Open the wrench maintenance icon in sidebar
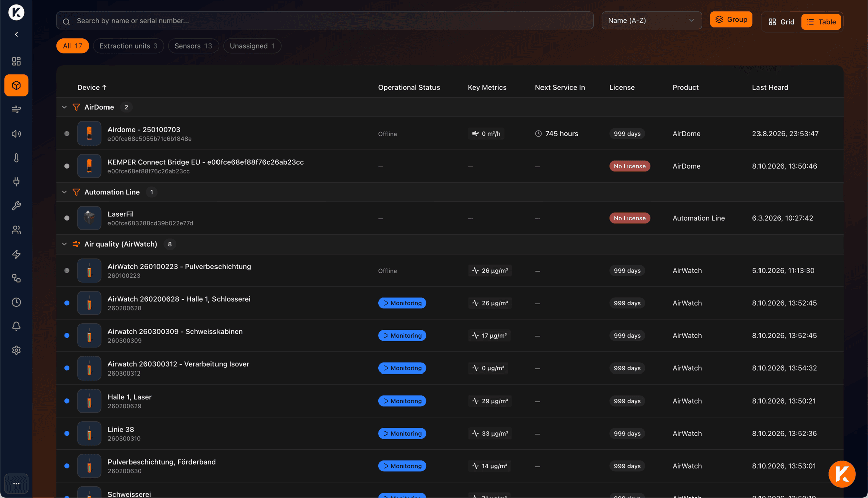Screen dimensions: 868x498 (16, 206)
